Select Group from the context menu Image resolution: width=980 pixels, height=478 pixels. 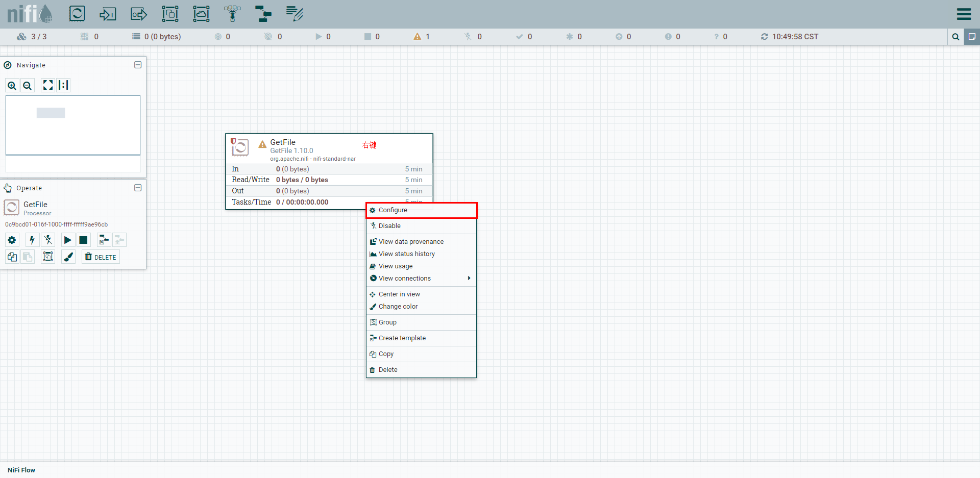click(x=421, y=322)
